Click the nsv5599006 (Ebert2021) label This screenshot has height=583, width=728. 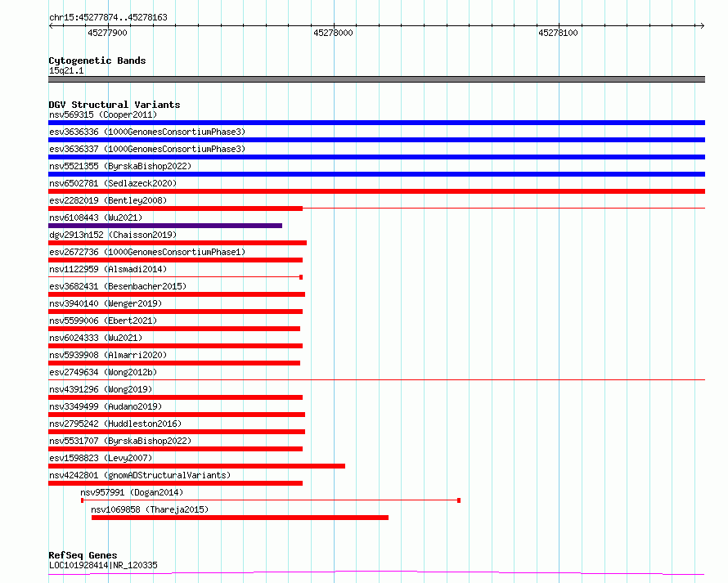click(103, 321)
